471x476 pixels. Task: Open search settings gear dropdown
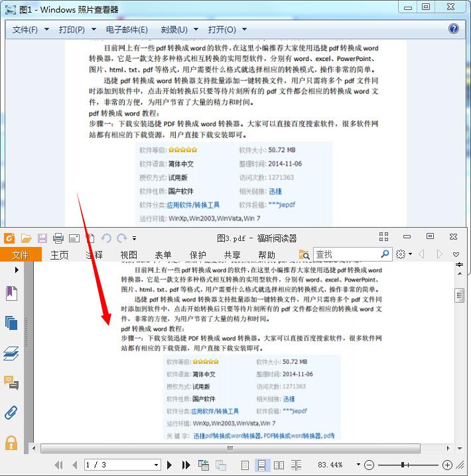404,254
